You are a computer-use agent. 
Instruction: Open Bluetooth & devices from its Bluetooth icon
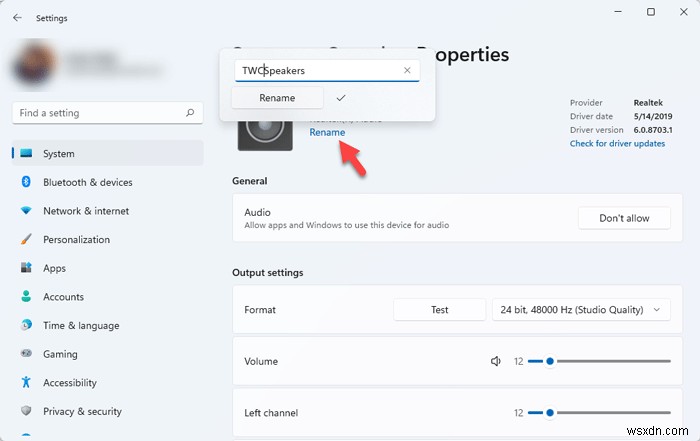click(x=26, y=182)
